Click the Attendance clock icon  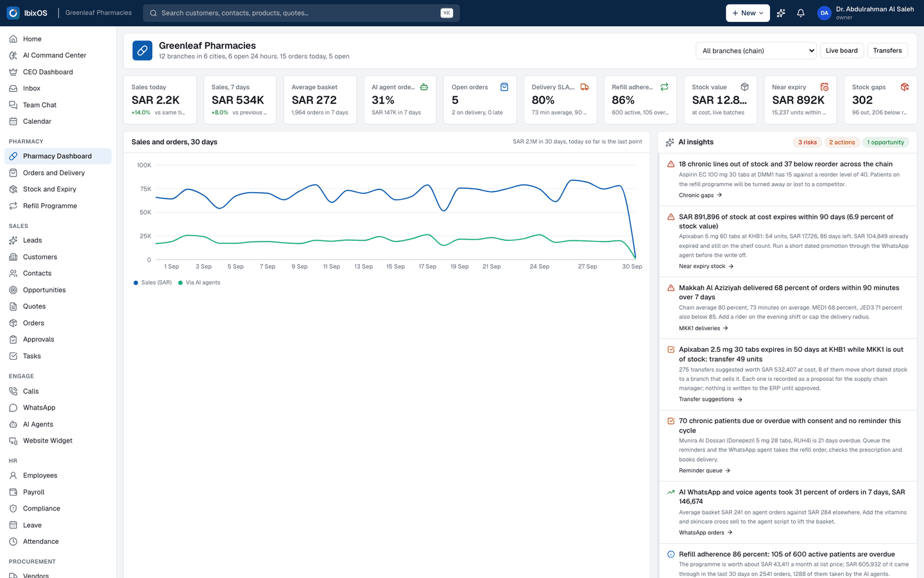tap(13, 541)
